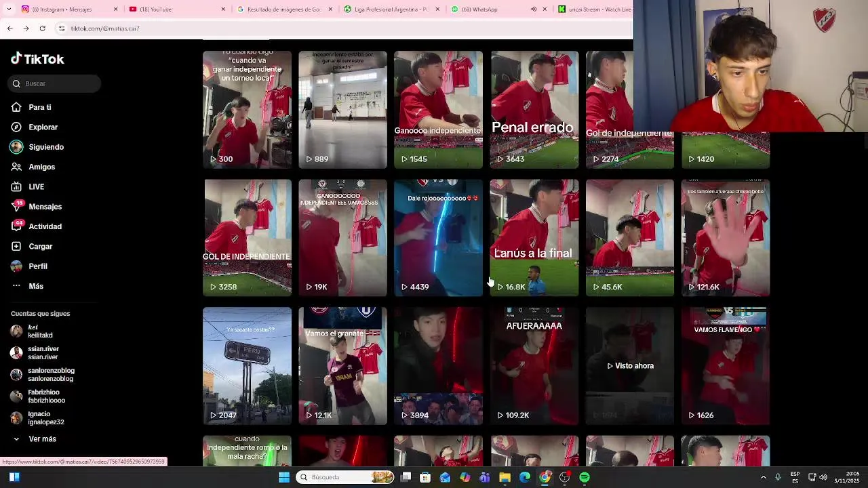This screenshot has height=488, width=868.
Task: Open the tab search dropdown arrow
Action: coord(9,9)
